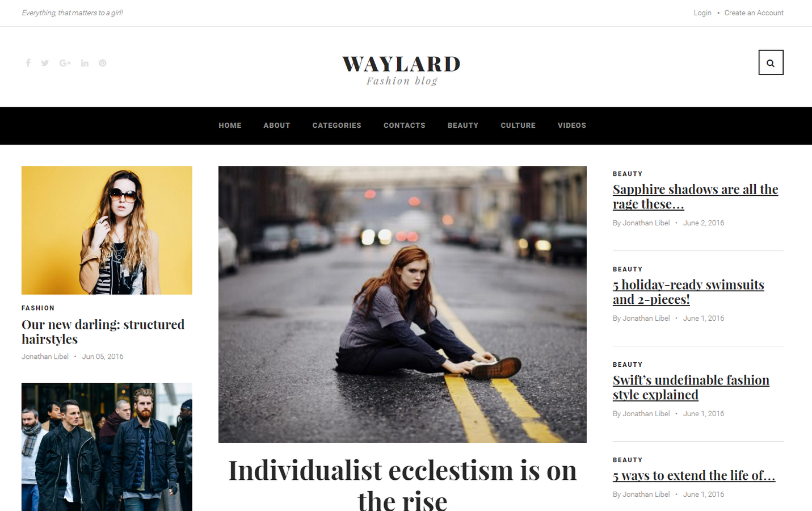Open the Sapphire shadows article link
Image resolution: width=812 pixels, height=511 pixels.
695,196
